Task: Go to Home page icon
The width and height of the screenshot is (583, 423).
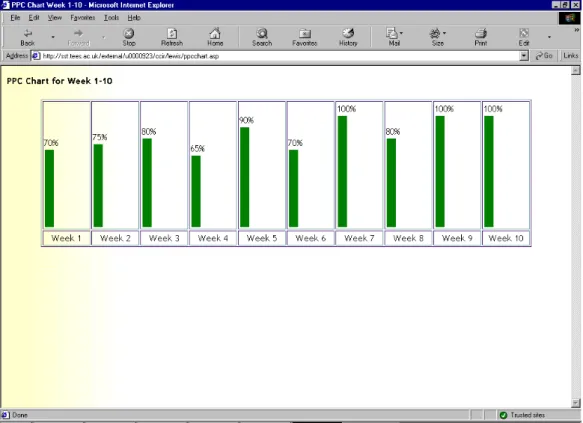Action: click(215, 33)
